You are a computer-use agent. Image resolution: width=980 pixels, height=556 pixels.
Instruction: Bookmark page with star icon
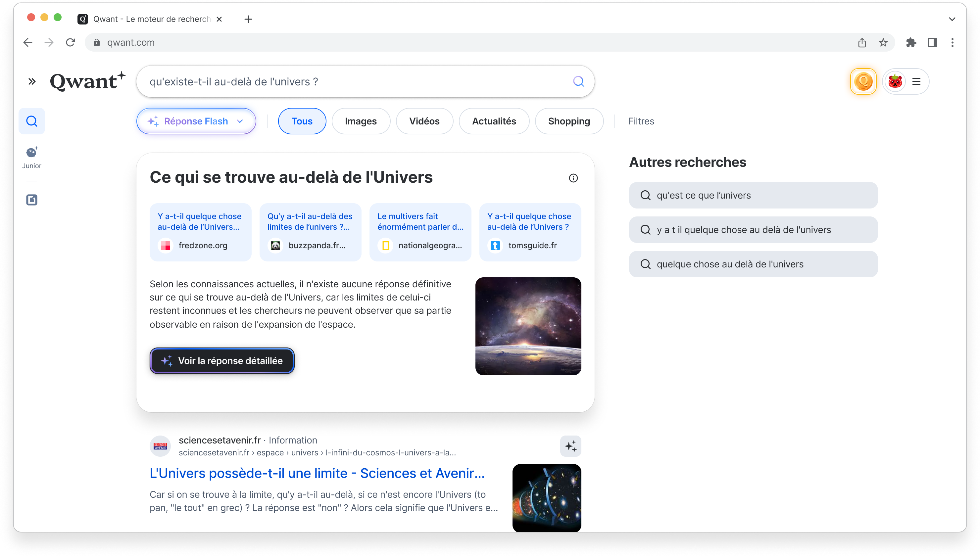[883, 42]
